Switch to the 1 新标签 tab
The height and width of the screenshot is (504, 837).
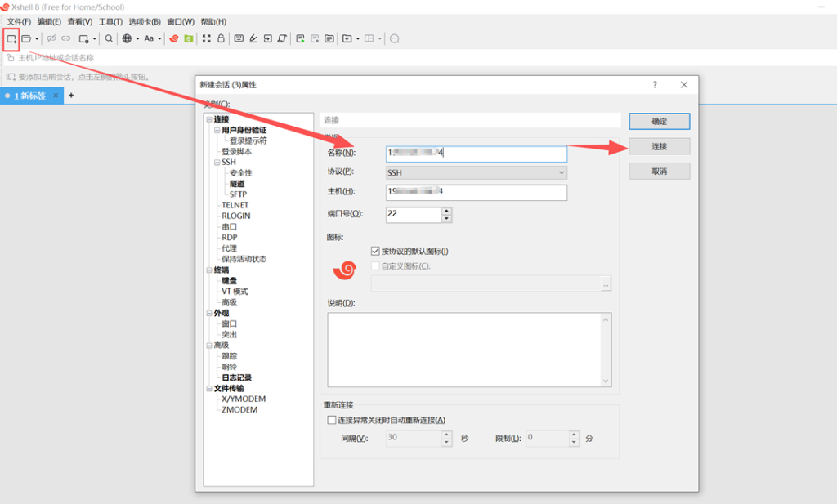(30, 96)
